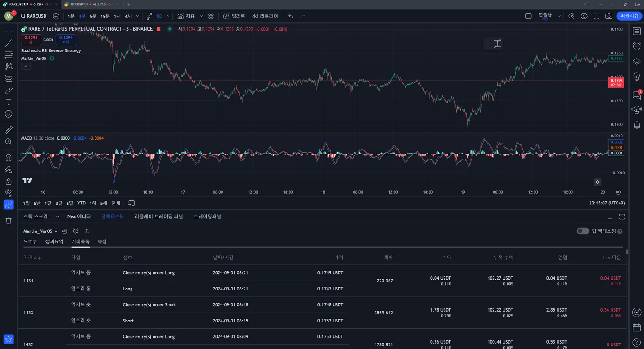Select the Text annotation tool
Image resolution: width=644 pixels, height=349 pixels.
pos(9,102)
